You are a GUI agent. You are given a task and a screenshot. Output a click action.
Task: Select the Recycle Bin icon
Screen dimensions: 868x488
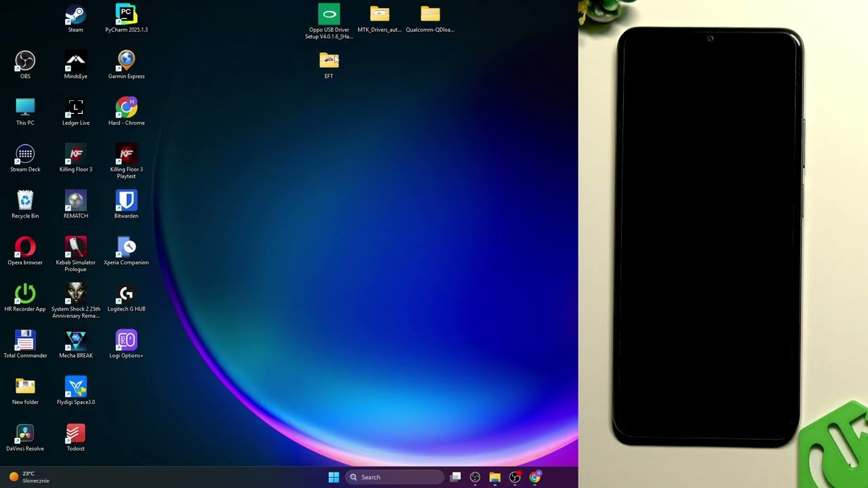pyautogui.click(x=25, y=205)
